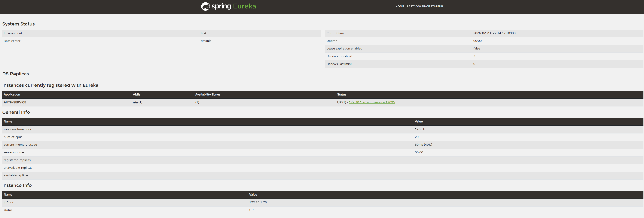This screenshot has width=644, height=218.
Task: Click the AMIs column header
Action: click(x=136, y=95)
